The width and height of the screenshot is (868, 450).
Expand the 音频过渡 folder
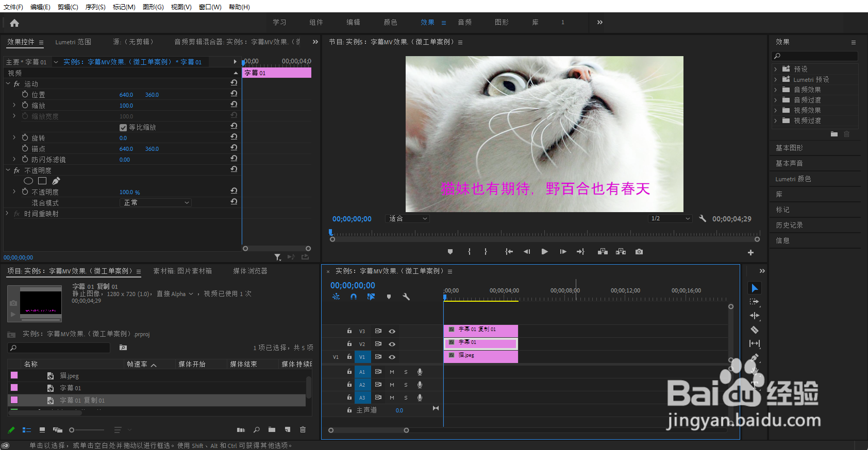tap(775, 100)
